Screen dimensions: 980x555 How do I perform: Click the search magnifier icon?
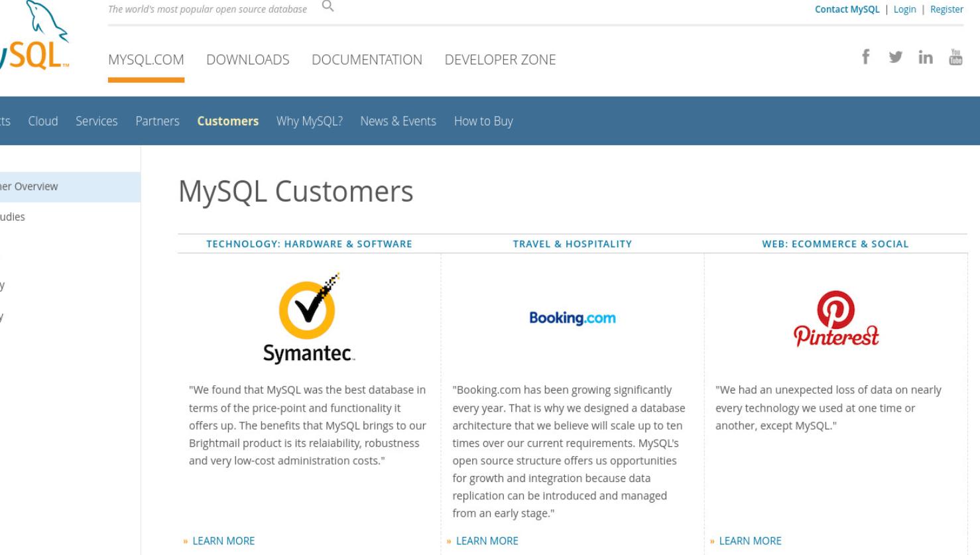click(x=328, y=7)
